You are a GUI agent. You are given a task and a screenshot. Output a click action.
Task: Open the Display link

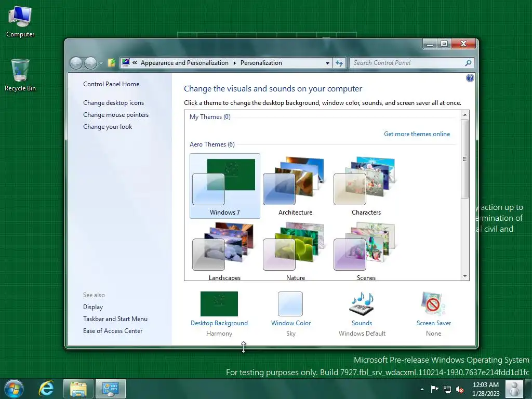[93, 307]
